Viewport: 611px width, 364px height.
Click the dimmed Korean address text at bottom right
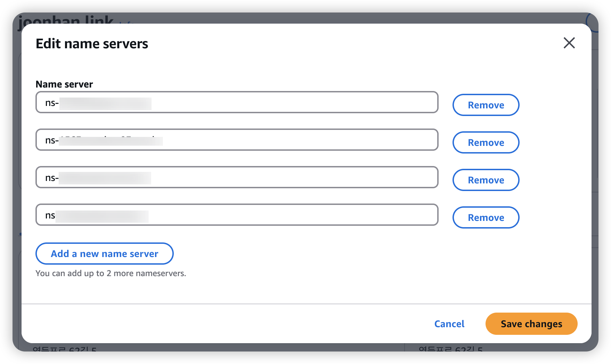click(450, 348)
